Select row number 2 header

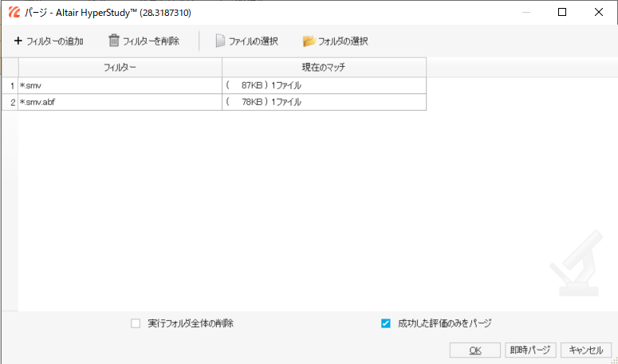(x=10, y=102)
